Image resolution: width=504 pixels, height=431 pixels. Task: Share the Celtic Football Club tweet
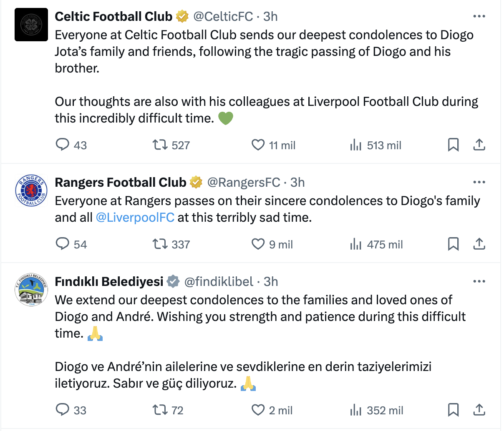pyautogui.click(x=479, y=145)
